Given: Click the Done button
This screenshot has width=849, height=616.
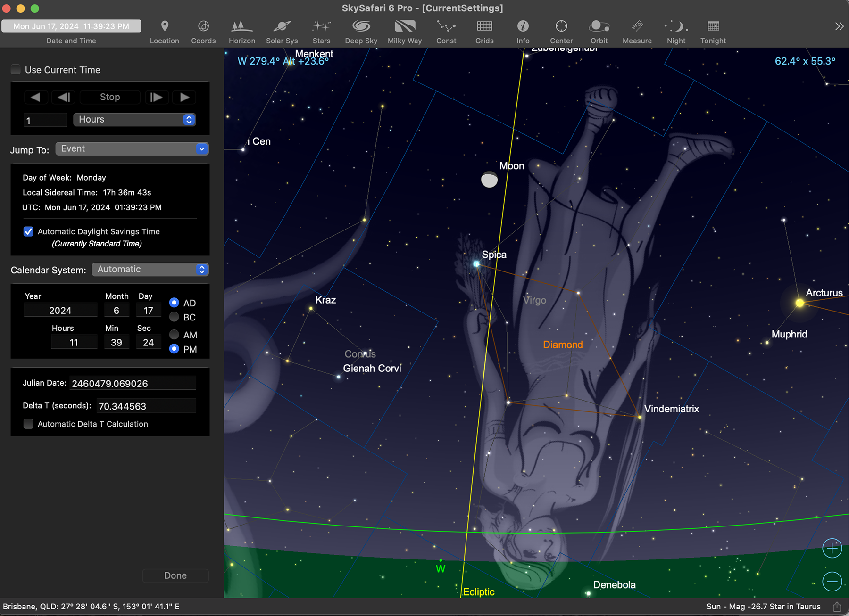Looking at the screenshot, I should [x=175, y=575].
